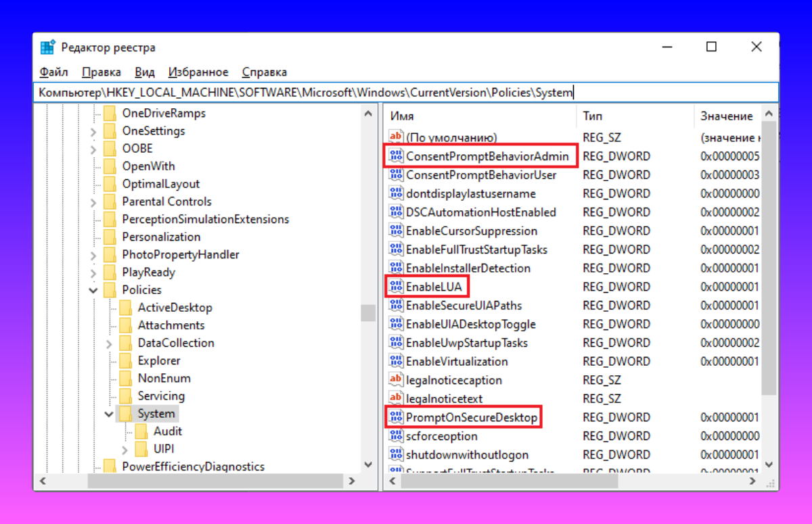Screen dimensions: 812x524
Task: Select the Servicing key
Action: coord(161,396)
